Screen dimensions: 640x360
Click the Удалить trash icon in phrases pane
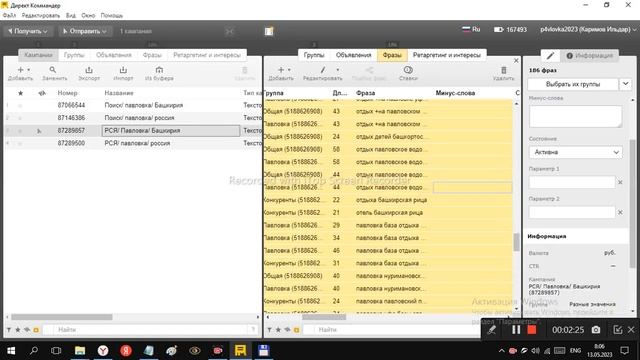[x=504, y=70]
